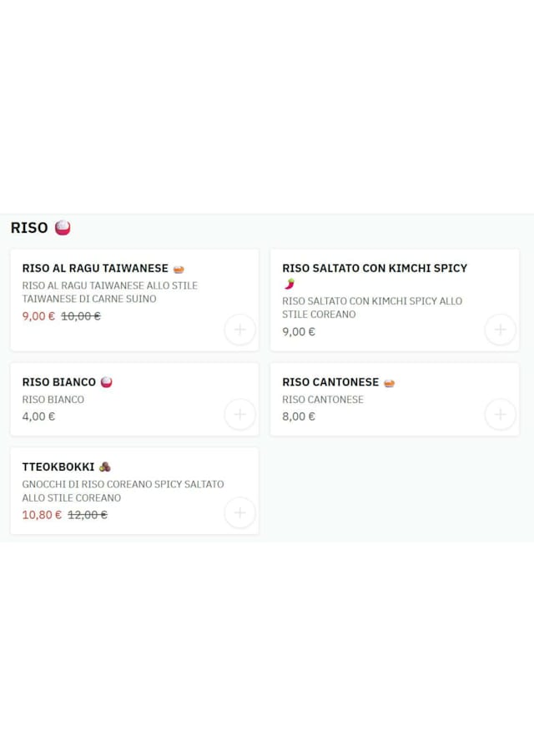Click the Riso Cantonese 8,00 € price
Viewport: 534px width, 756px height.
[x=299, y=416]
